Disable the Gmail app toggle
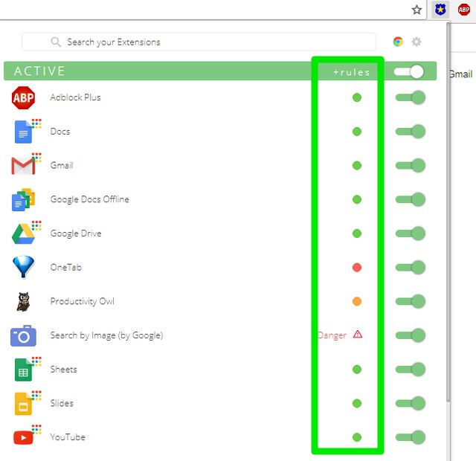 411,165
